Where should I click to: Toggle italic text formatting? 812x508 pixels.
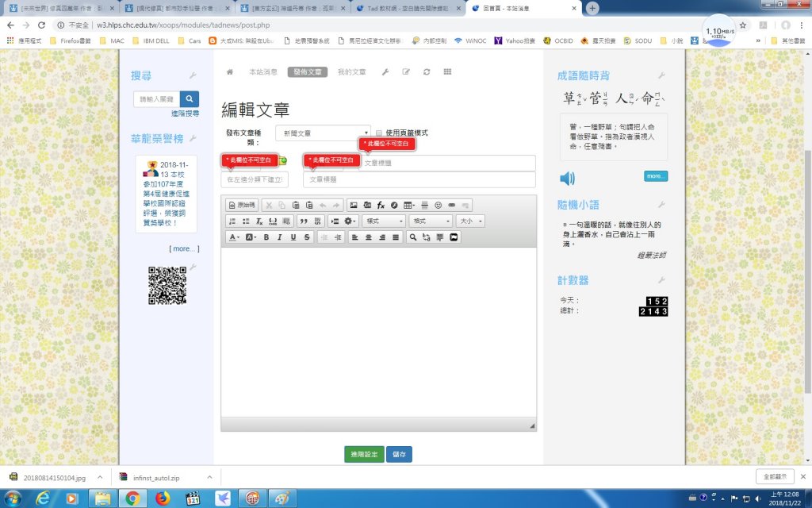point(280,237)
